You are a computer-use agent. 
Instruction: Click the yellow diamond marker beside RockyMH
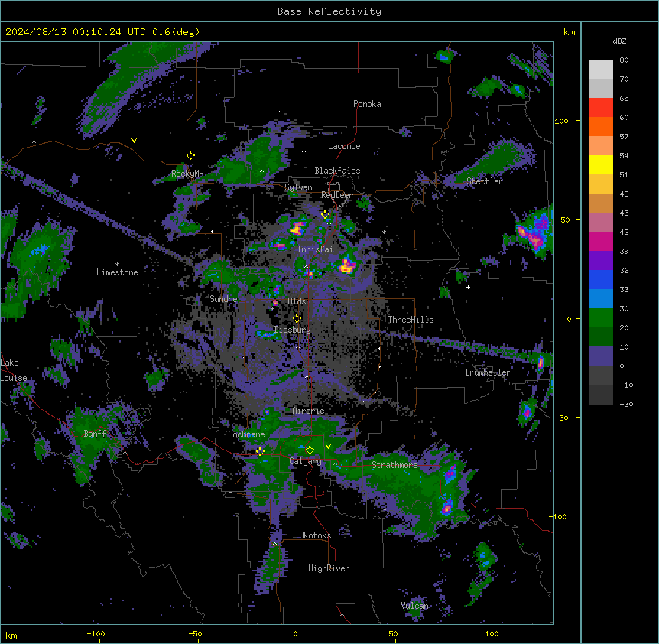tap(191, 156)
